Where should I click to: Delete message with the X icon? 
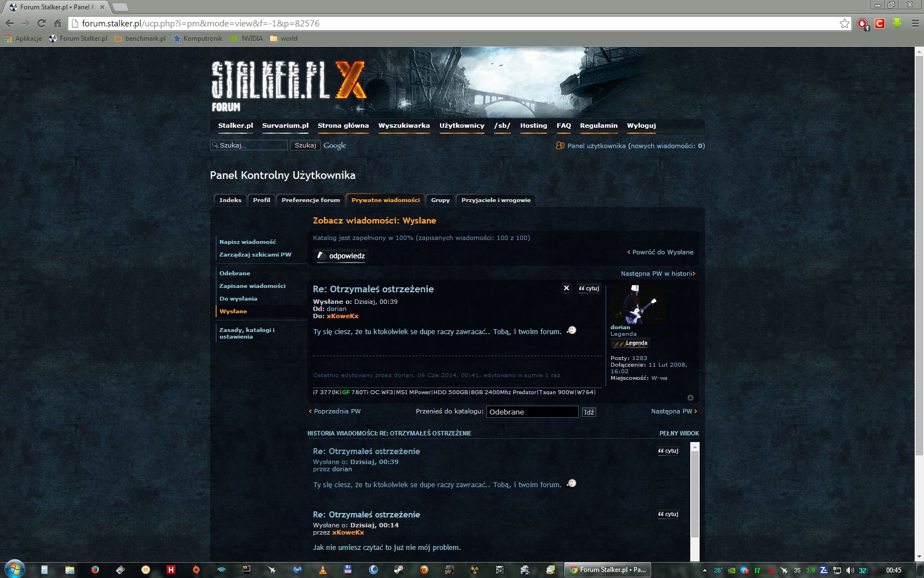coord(566,288)
